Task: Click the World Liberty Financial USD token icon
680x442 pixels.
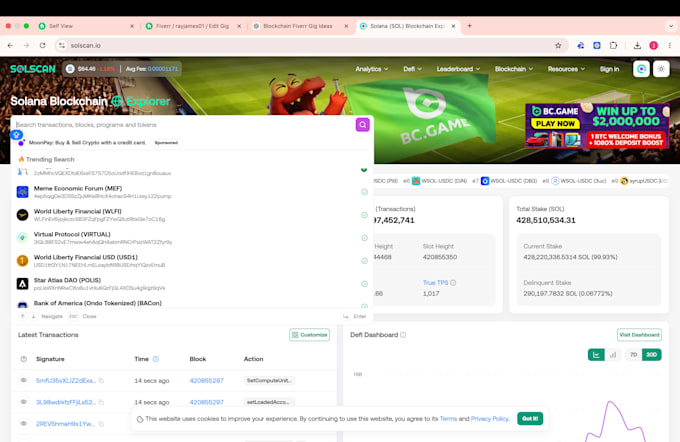Action: (x=23, y=261)
